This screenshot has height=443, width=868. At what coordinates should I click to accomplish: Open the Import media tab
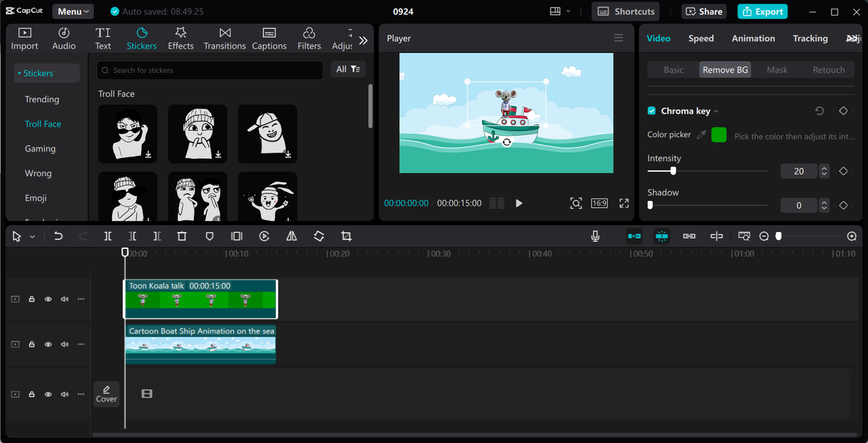point(24,39)
